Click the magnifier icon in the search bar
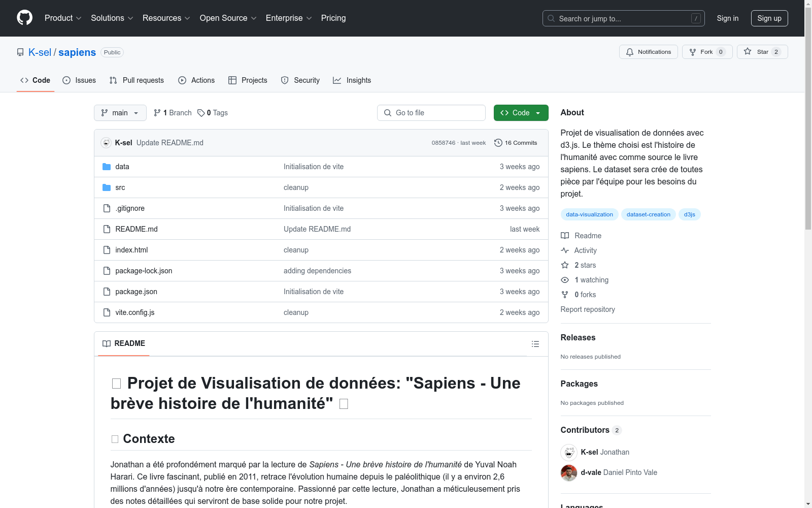This screenshot has height=508, width=812. pos(551,18)
